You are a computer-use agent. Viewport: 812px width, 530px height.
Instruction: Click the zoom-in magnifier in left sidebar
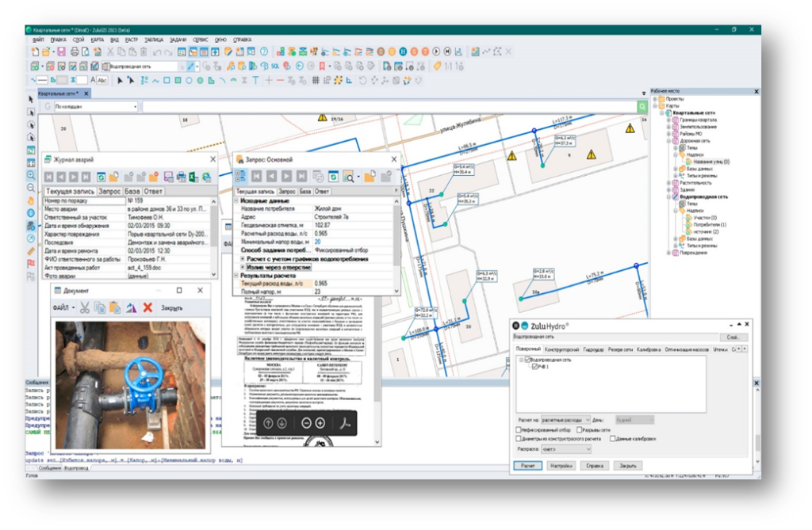[31, 175]
